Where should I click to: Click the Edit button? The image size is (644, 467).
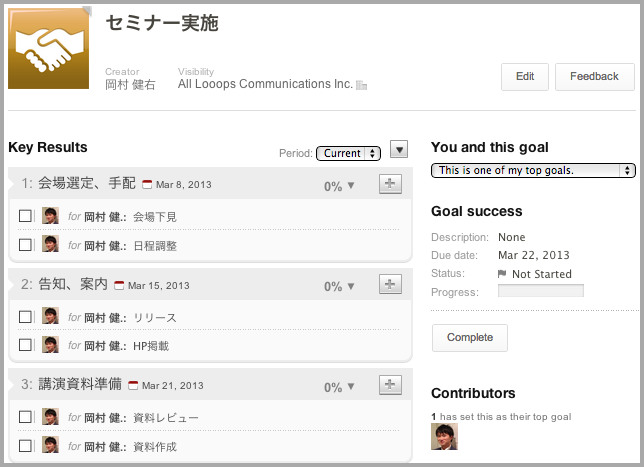525,77
